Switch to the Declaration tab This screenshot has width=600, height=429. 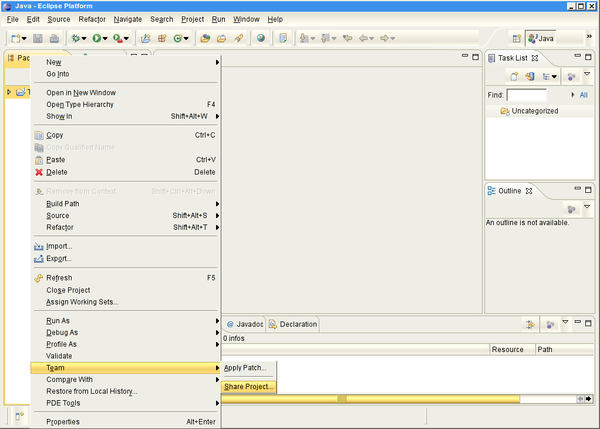pos(293,325)
